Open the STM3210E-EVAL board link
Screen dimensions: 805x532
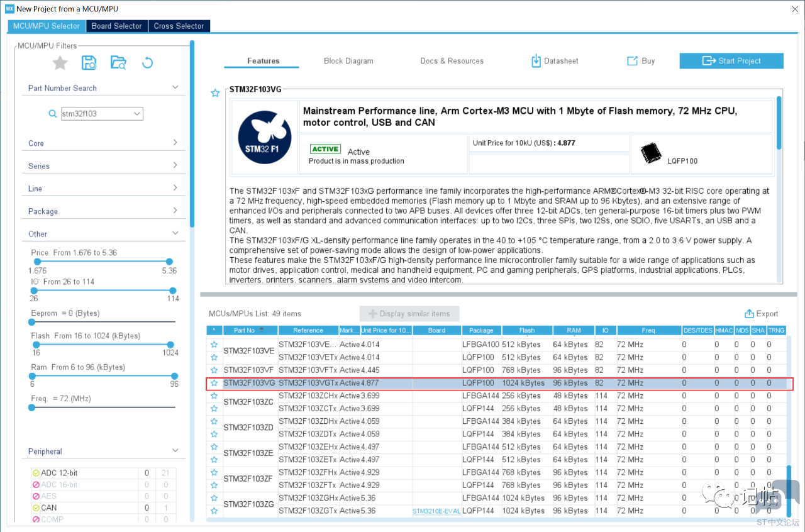(437, 511)
